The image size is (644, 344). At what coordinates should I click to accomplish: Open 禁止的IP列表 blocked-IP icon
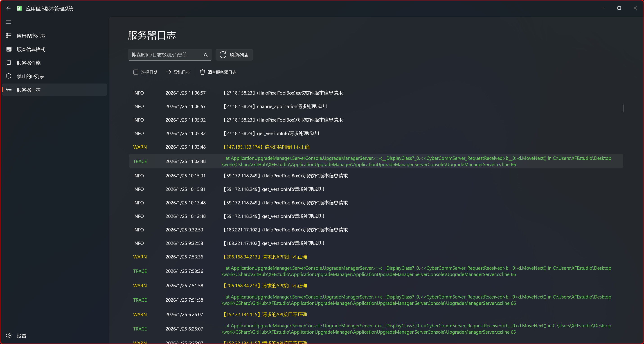[8, 76]
